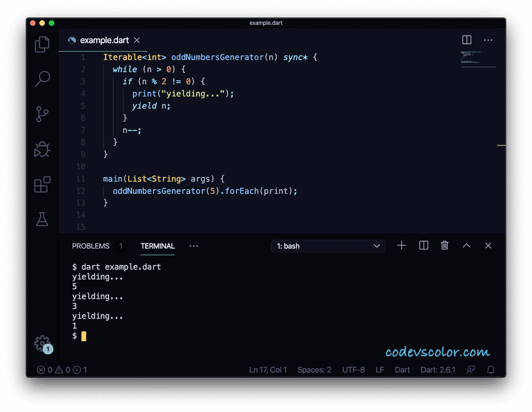The image size is (532, 412).
Task: Open the Testing flask icon
Action: [42, 219]
